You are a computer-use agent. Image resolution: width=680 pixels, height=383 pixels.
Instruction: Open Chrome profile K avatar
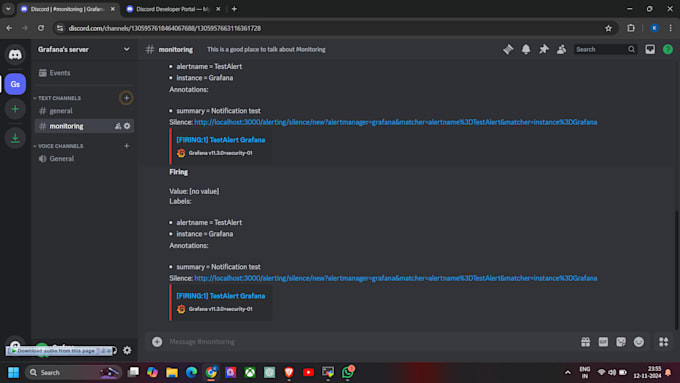pyautogui.click(x=654, y=28)
